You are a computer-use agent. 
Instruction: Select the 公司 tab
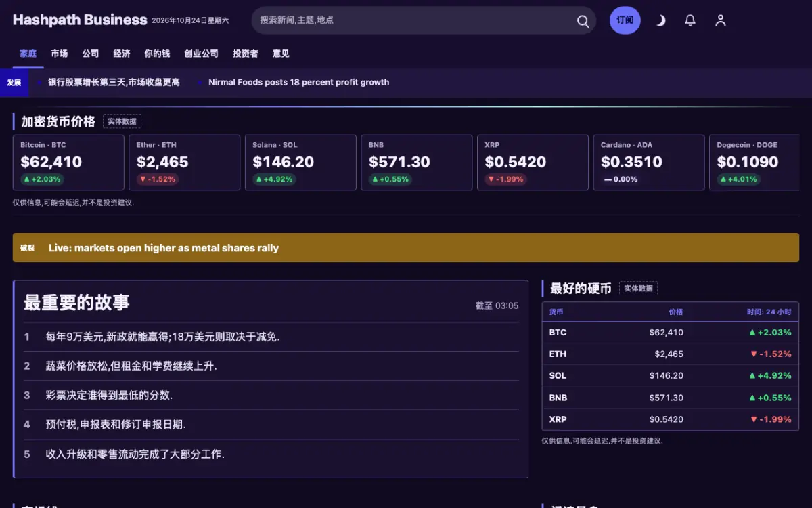(91, 54)
